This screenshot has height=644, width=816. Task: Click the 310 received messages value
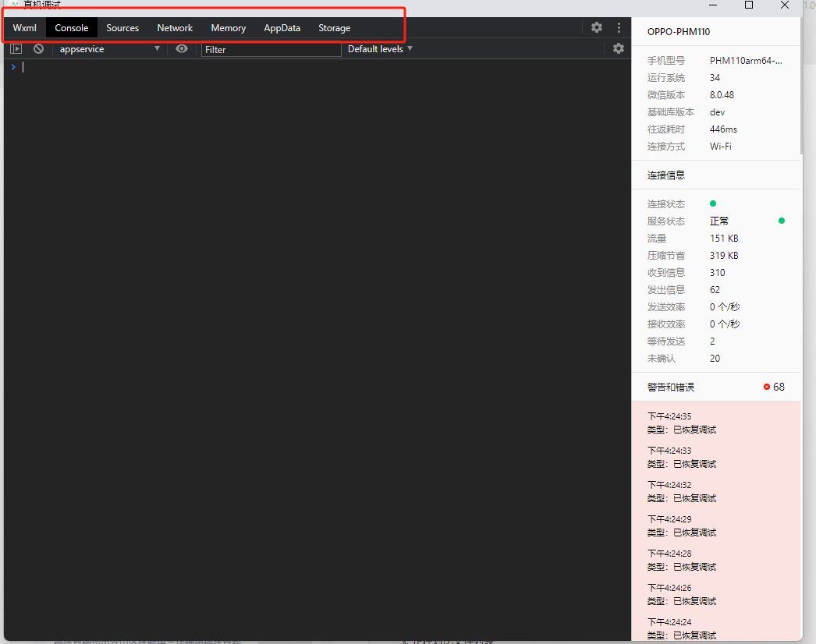pyautogui.click(x=717, y=273)
